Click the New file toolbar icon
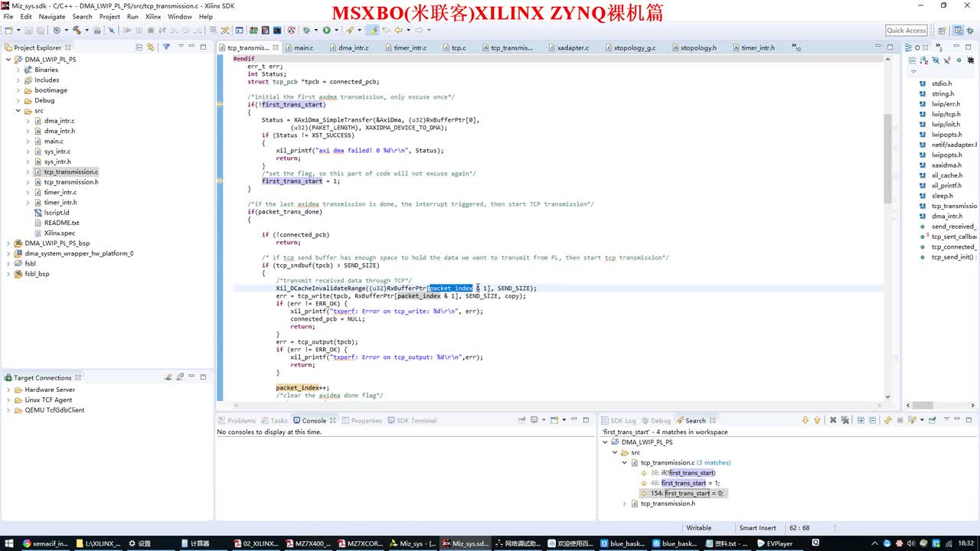This screenshot has height=551, width=980. (x=8, y=31)
